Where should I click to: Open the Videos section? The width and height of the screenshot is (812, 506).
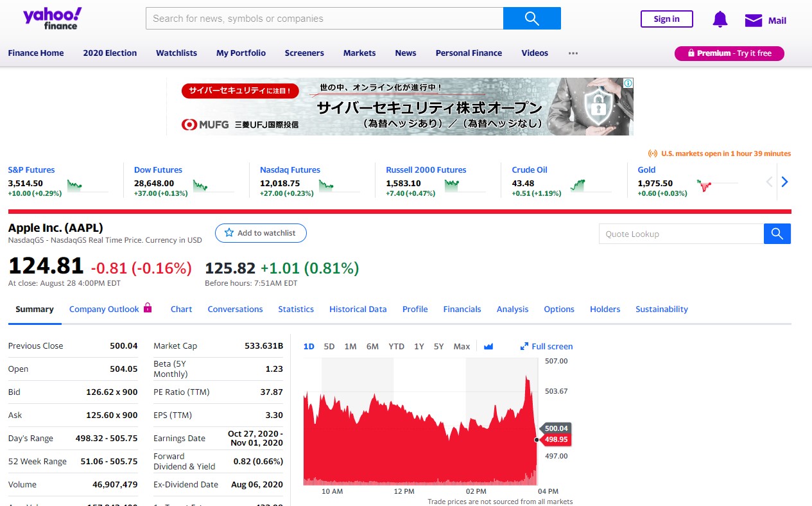[x=535, y=53]
